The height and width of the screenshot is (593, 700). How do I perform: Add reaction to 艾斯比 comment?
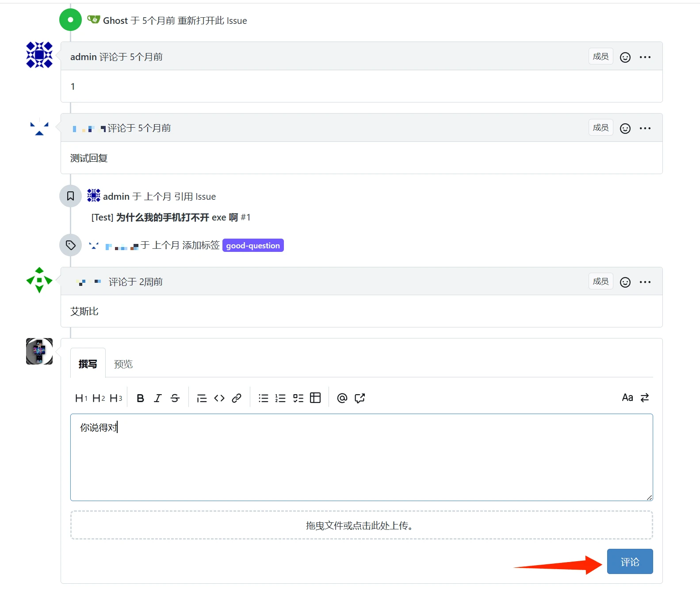pos(625,282)
